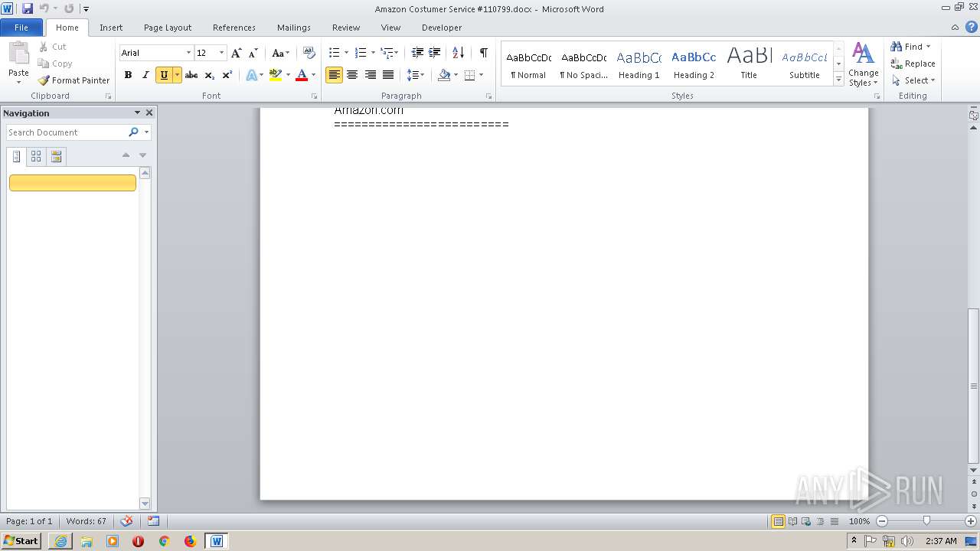Screen dimensions: 980x551
Task: Browse search results tab in Navigation pane
Action: tap(56, 157)
